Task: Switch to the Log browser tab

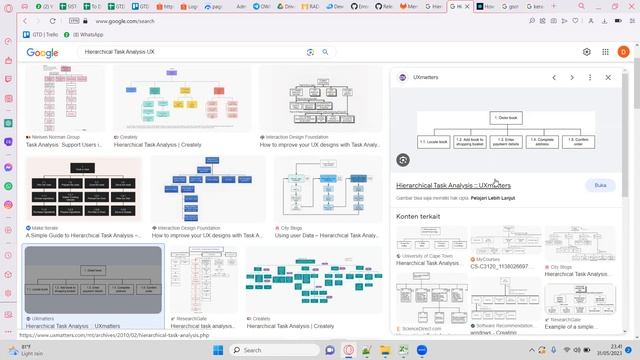Action: [x=189, y=6]
